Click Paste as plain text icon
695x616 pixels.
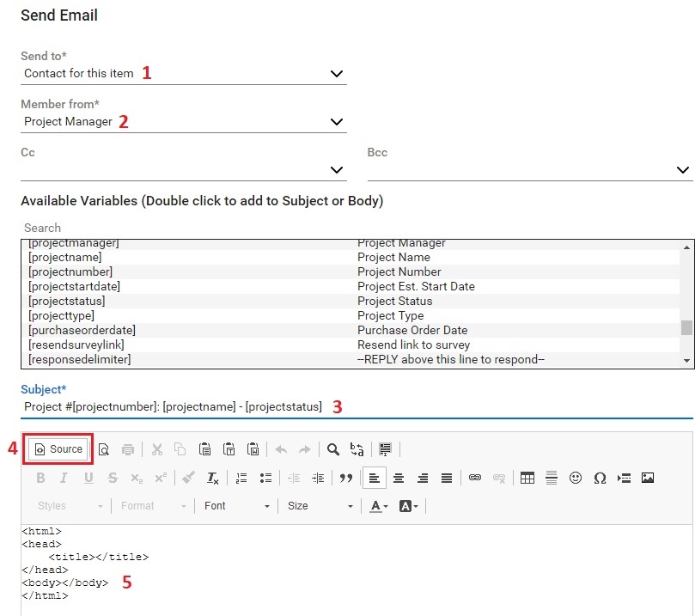(229, 449)
